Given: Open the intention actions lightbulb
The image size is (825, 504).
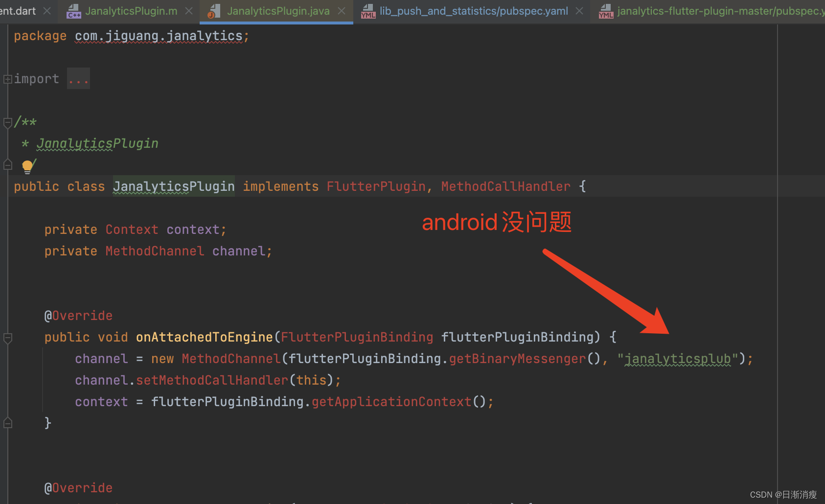Looking at the screenshot, I should 28,166.
